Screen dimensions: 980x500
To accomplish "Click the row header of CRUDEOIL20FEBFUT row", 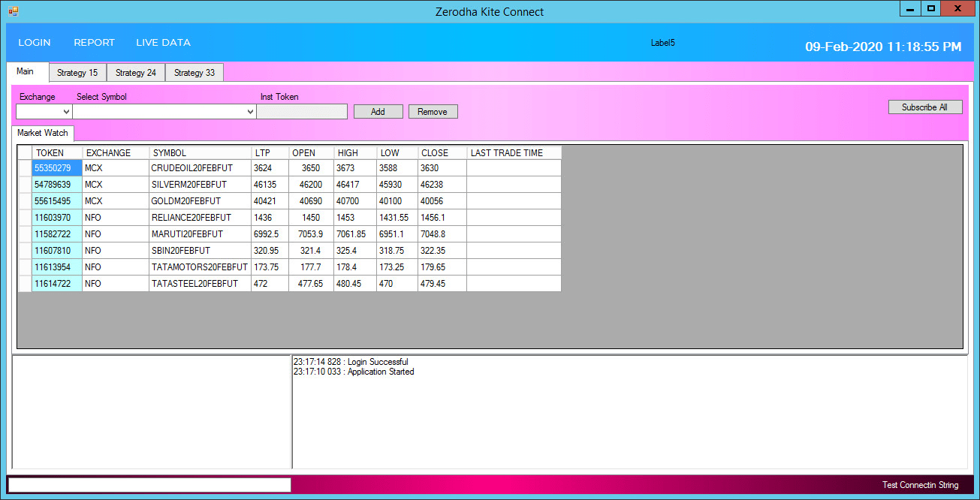I will 25,168.
